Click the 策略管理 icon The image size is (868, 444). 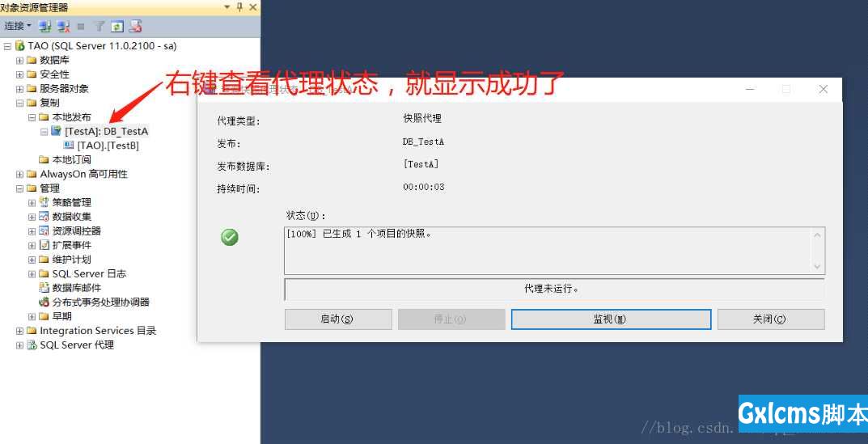pos(44,203)
